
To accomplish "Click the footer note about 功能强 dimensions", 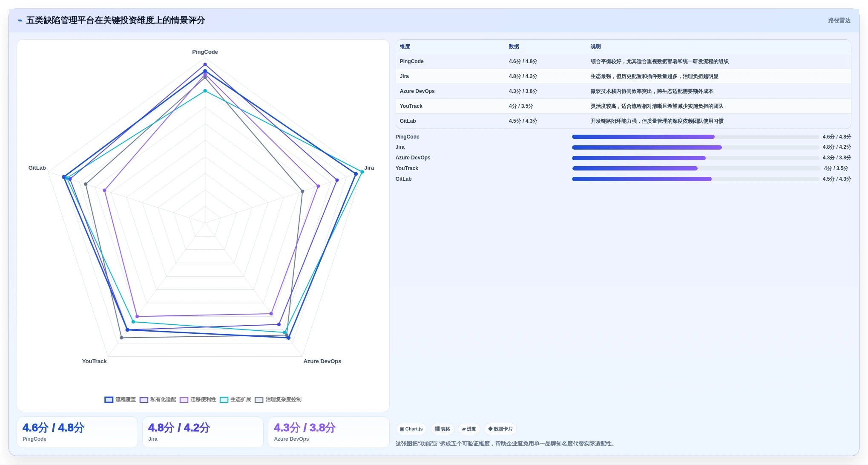I will click(506, 444).
